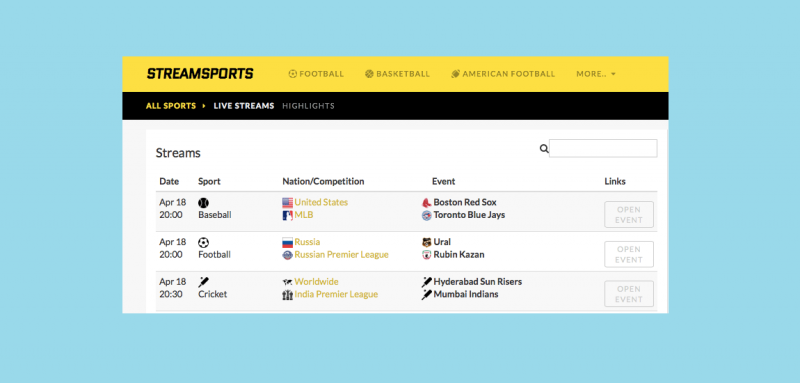800x383 pixels.
Task: Click the Cricket sport label
Action: pyautogui.click(x=213, y=295)
